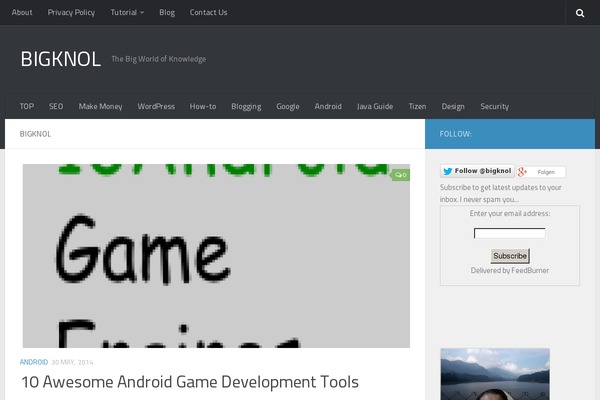Click the FOLLOW: sidebar heading
The width and height of the screenshot is (600, 400).
tap(456, 134)
